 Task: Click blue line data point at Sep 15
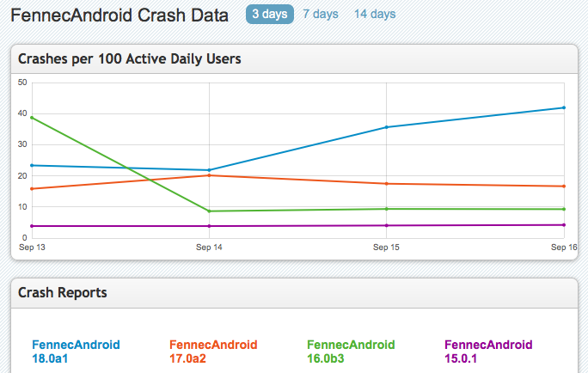coord(387,127)
